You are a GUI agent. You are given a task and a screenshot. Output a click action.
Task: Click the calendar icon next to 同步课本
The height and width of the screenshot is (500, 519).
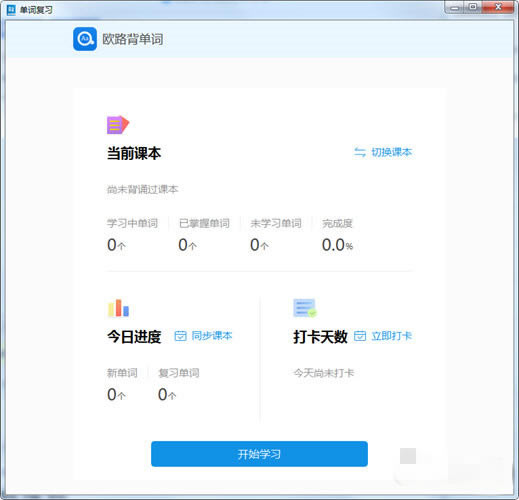(180, 336)
